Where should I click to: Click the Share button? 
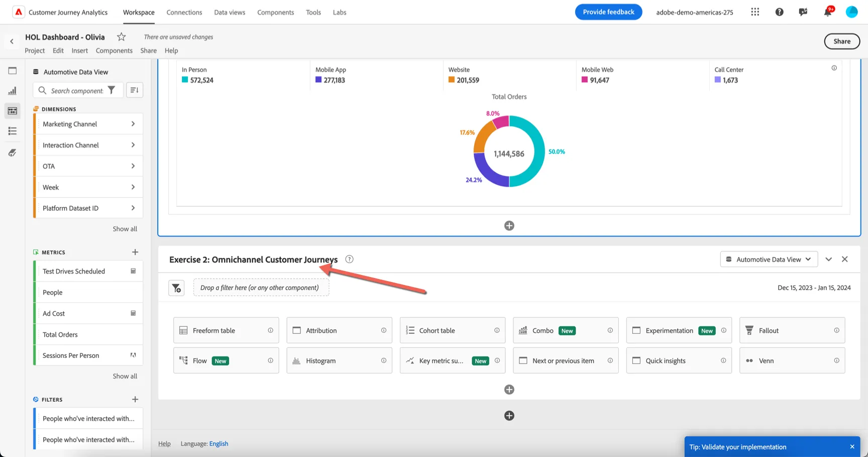(x=842, y=41)
